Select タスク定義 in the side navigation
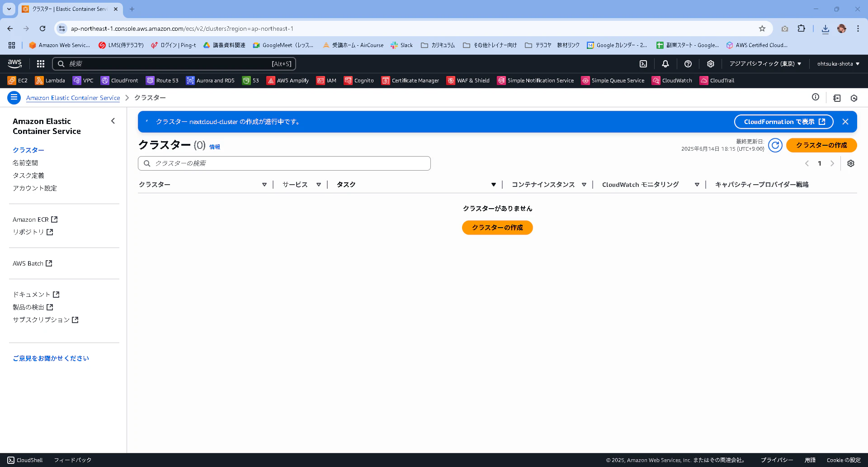 (28, 176)
